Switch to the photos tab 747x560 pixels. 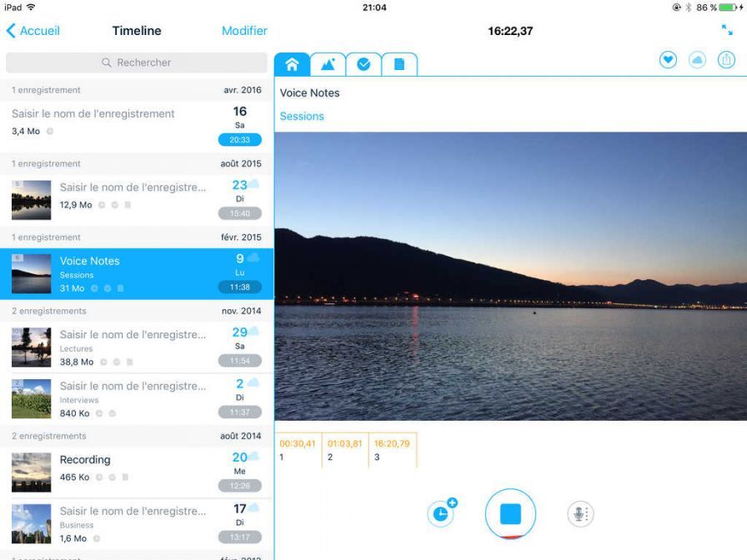[x=328, y=64]
